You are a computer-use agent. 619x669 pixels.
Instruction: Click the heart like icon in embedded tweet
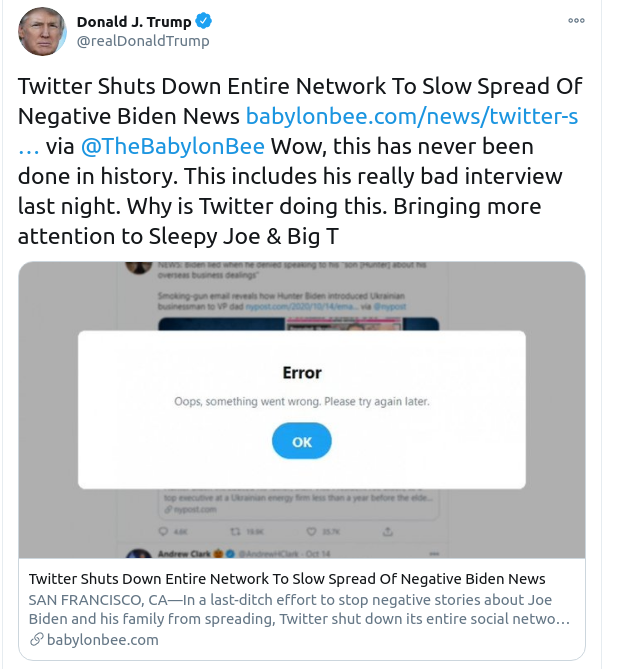pyautogui.click(x=310, y=530)
